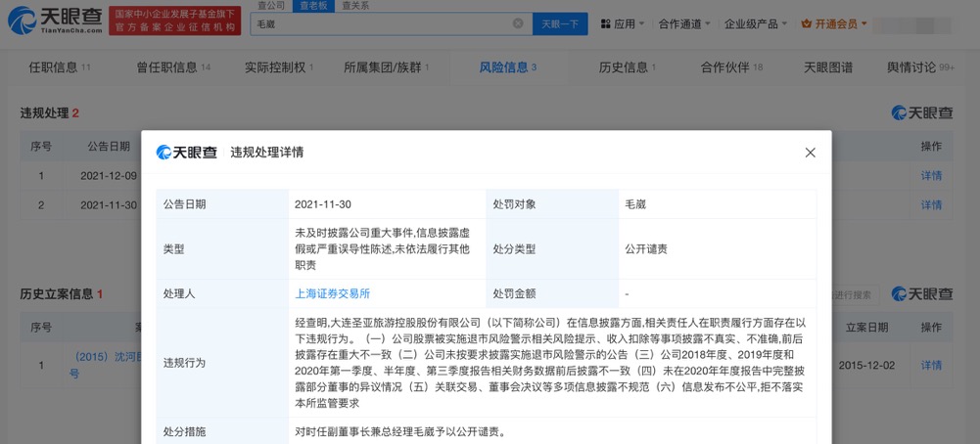The width and height of the screenshot is (980, 444).
Task: Open the 合作伙伴 tab
Action: (731, 67)
